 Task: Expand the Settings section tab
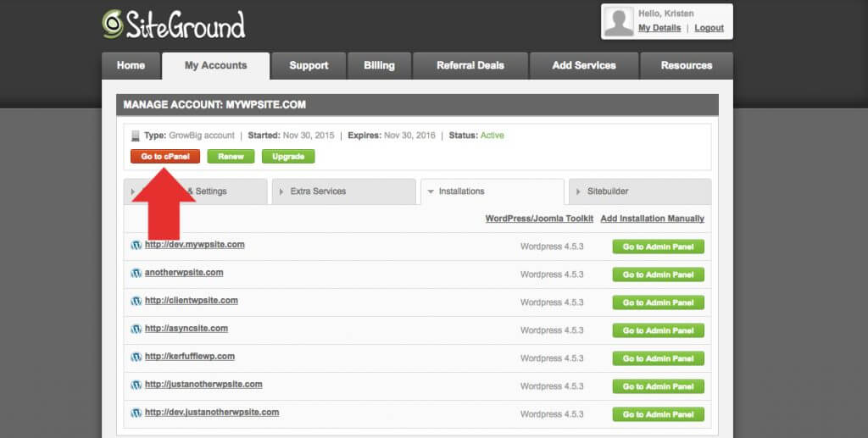pyautogui.click(x=196, y=191)
